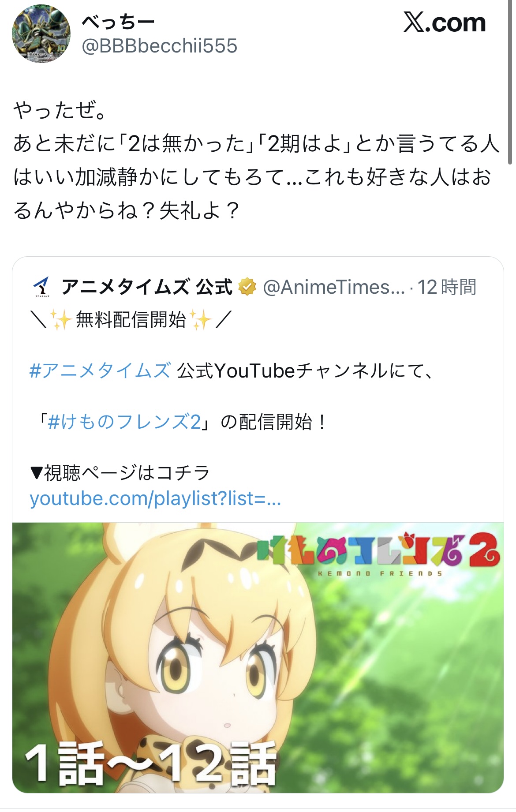Click the アニメタイムズ account logo icon
The height and width of the screenshot is (812, 516).
click(42, 287)
